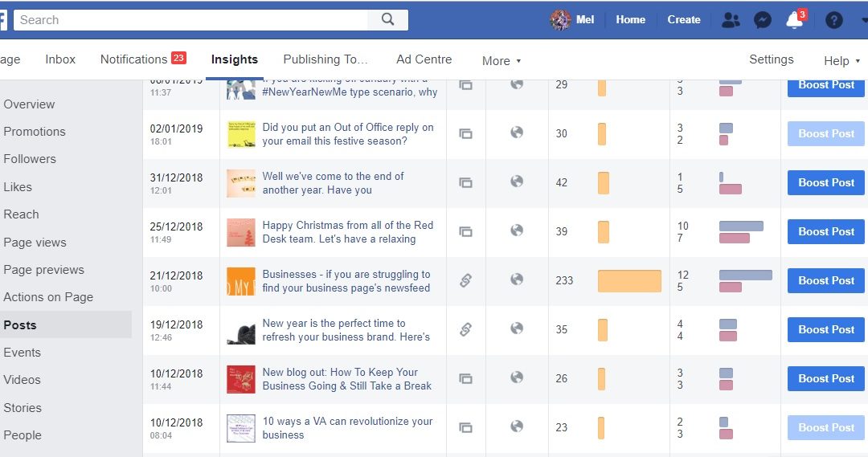Screen dimensions: 868x457
Task: Open friend requests icon in top bar
Action: tap(731, 20)
